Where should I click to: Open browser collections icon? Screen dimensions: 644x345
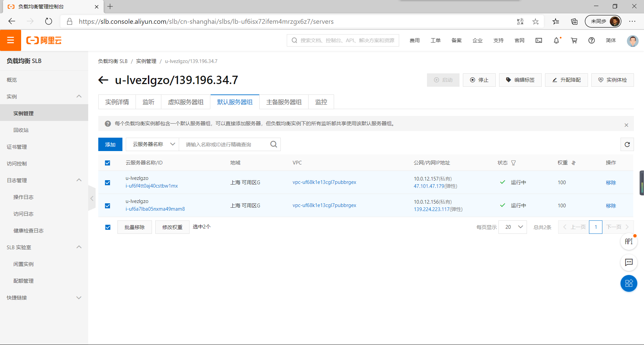pos(574,21)
